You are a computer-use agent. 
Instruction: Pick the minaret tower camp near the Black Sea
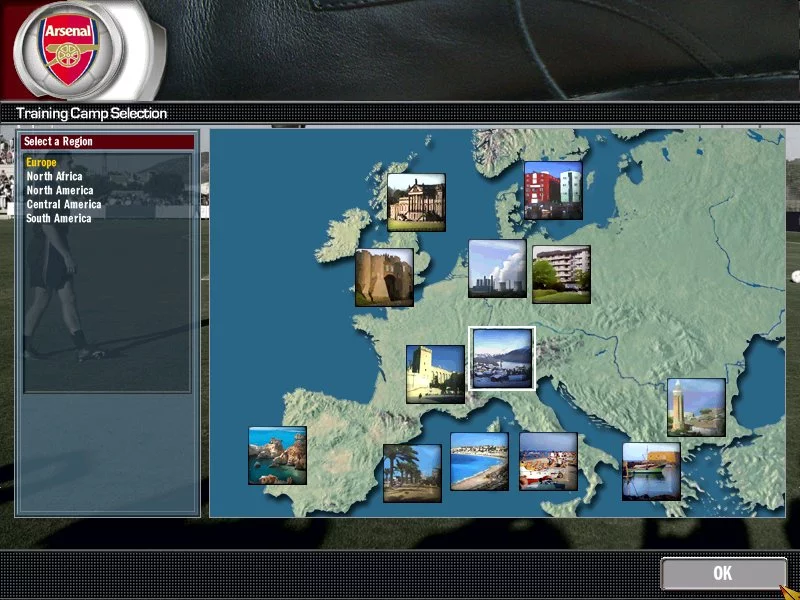tap(696, 407)
